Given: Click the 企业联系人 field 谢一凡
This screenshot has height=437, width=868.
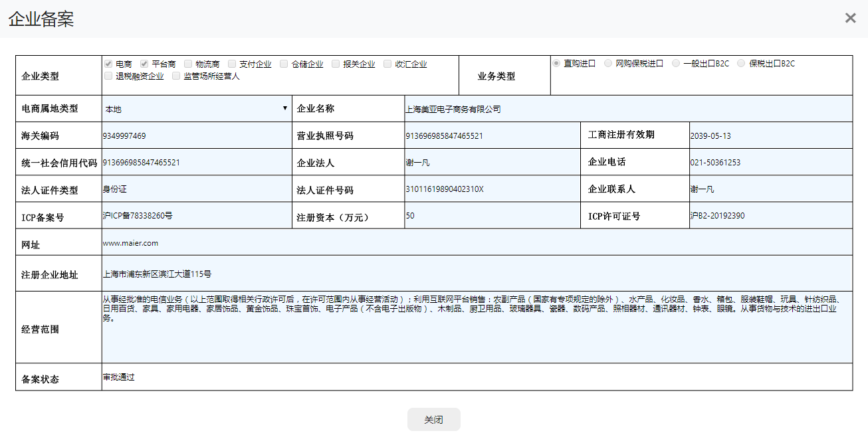Looking at the screenshot, I should [771, 189].
